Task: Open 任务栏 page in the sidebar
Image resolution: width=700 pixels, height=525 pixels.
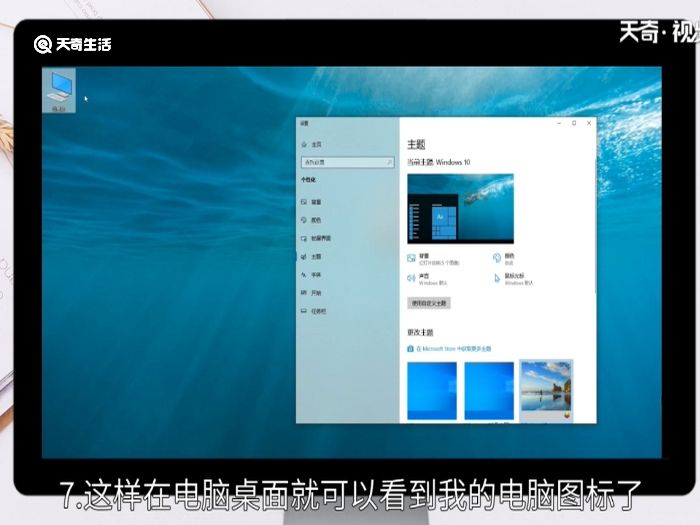Action: point(314,311)
